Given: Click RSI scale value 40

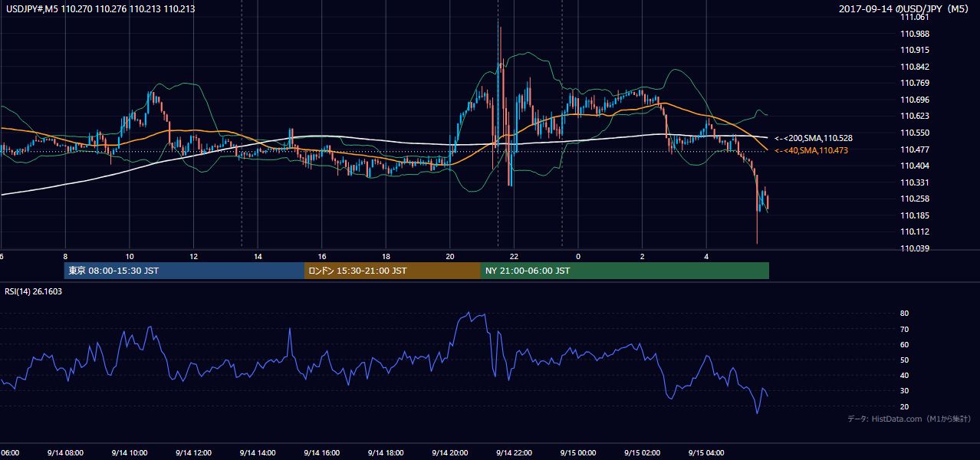Looking at the screenshot, I should [905, 375].
